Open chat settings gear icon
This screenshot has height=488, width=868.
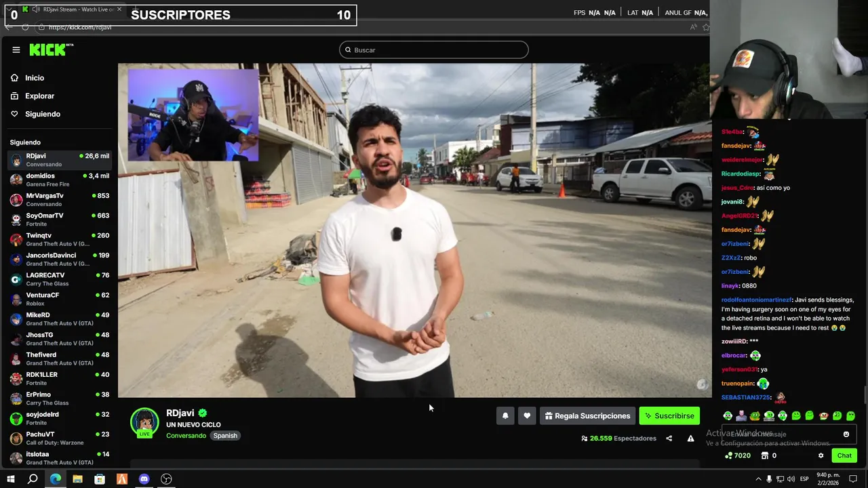821,455
